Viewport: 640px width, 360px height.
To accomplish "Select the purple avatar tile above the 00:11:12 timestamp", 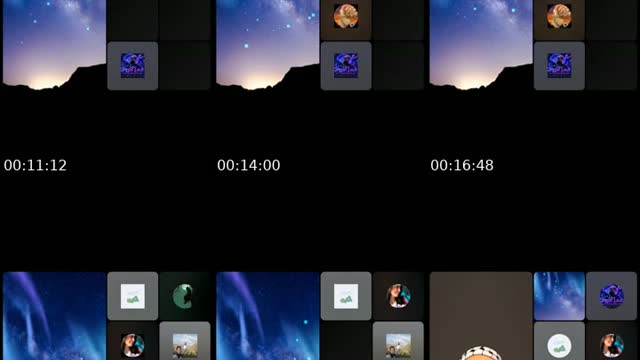I will tap(133, 66).
